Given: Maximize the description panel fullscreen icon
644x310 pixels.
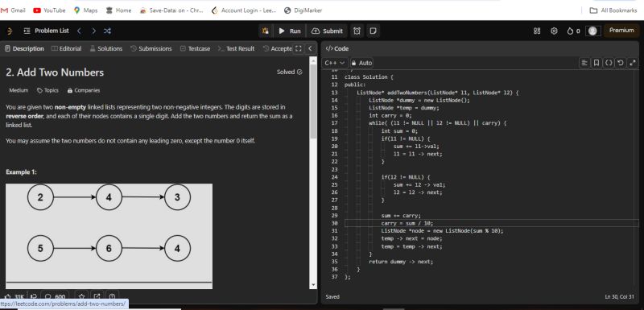Looking at the screenshot, I should tap(299, 48).
